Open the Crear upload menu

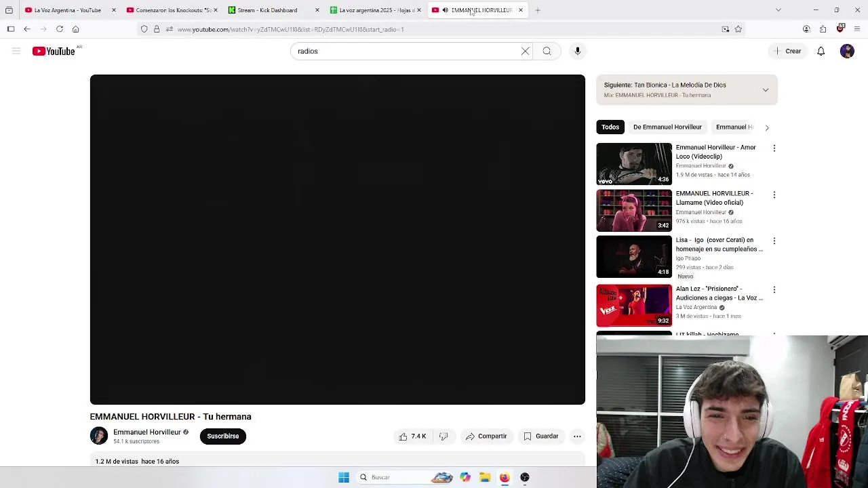(x=787, y=51)
